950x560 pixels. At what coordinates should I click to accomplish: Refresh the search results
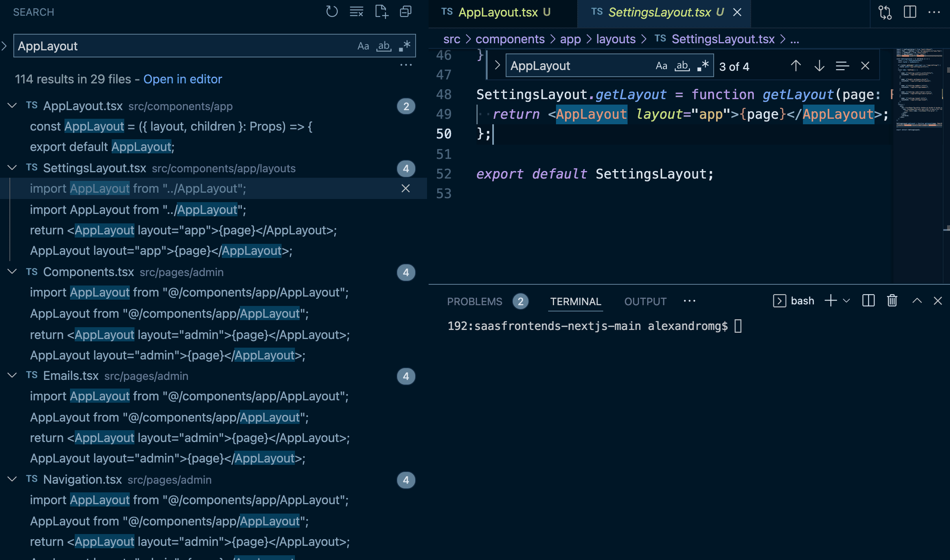click(332, 12)
